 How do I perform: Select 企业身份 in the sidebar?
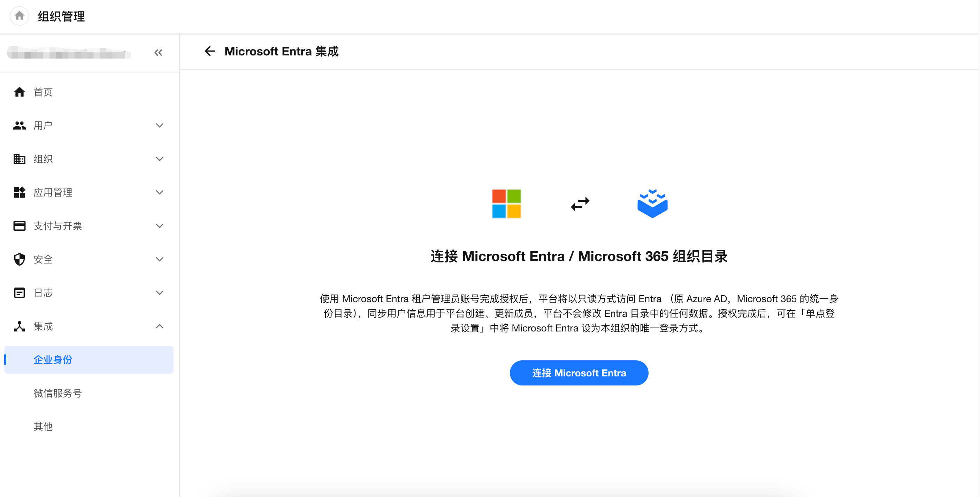(x=89, y=360)
